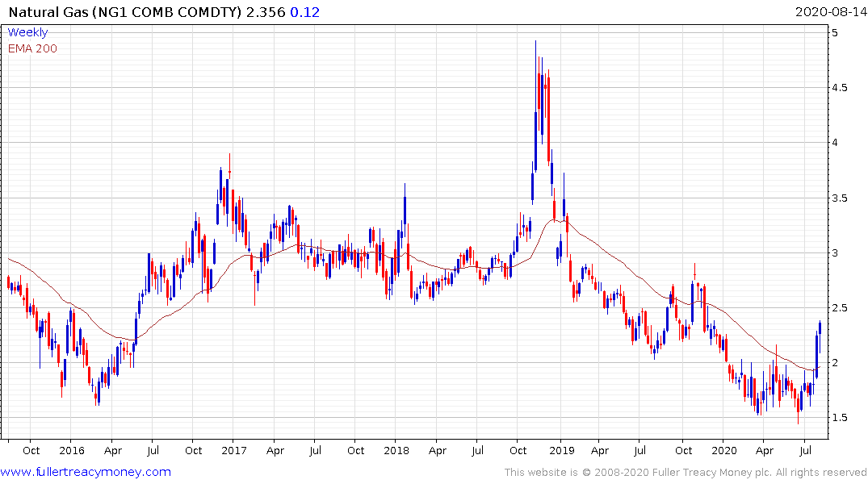Select the EMA 200 legend label
The image size is (868, 484).
pos(32,48)
